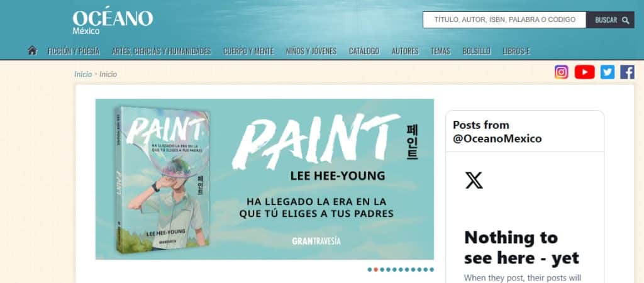Open the Libros-E section
This screenshot has width=644, height=283.
pos(516,52)
